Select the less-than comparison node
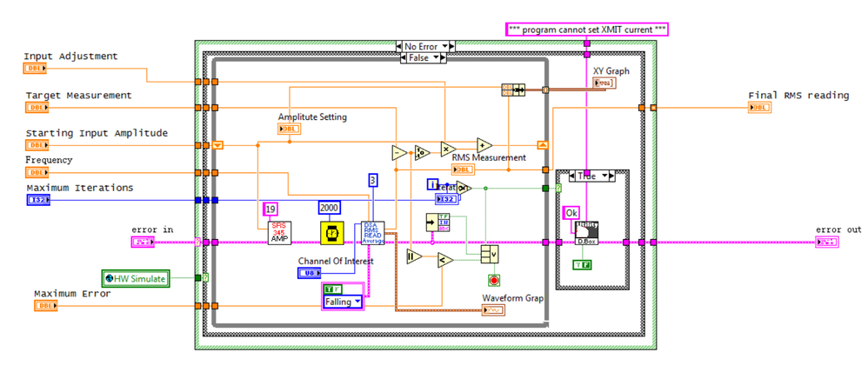This screenshot has height=392, width=868. coord(445,260)
